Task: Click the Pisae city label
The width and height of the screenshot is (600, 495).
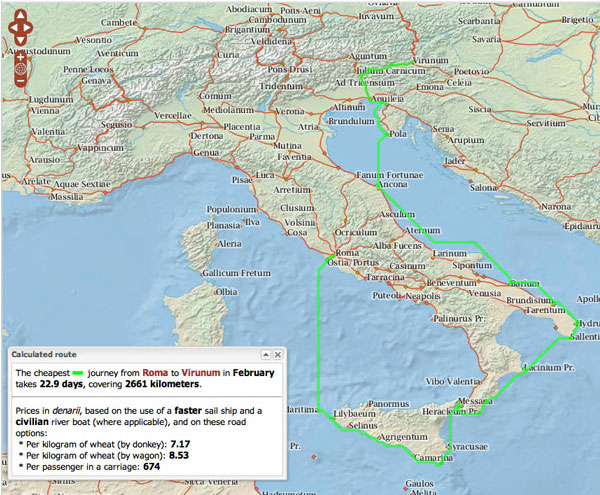Action: coord(242,180)
